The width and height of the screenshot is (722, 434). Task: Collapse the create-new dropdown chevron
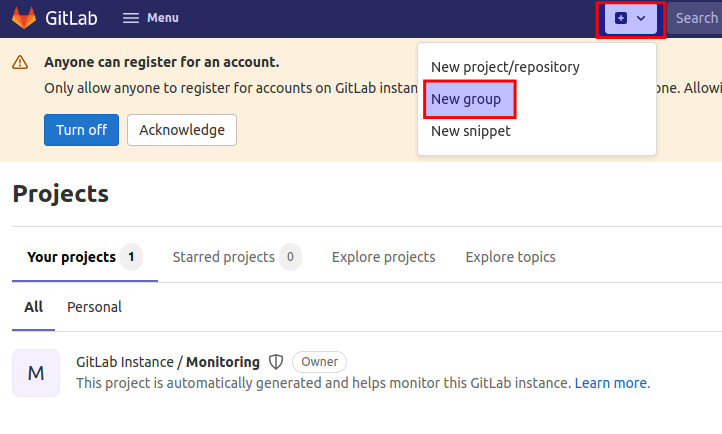(641, 18)
